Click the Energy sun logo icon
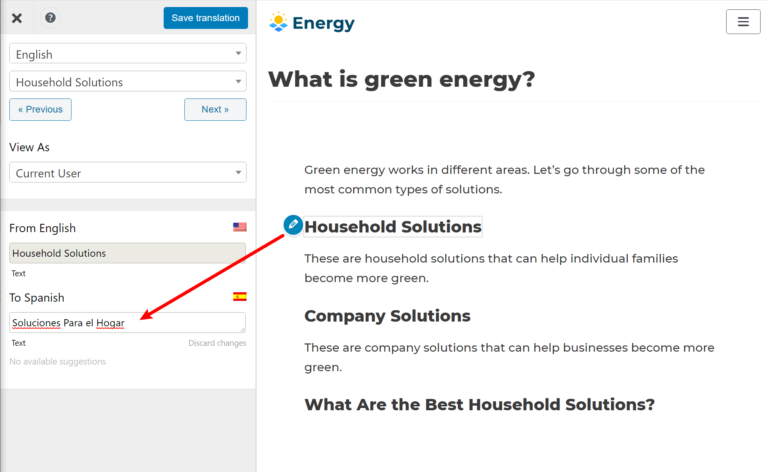768x472 pixels. click(x=278, y=22)
